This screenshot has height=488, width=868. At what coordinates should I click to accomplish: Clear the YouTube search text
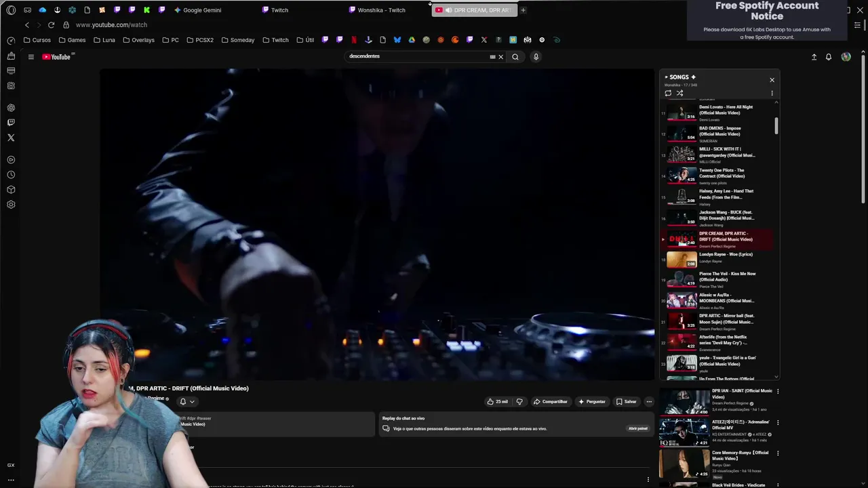[500, 57]
